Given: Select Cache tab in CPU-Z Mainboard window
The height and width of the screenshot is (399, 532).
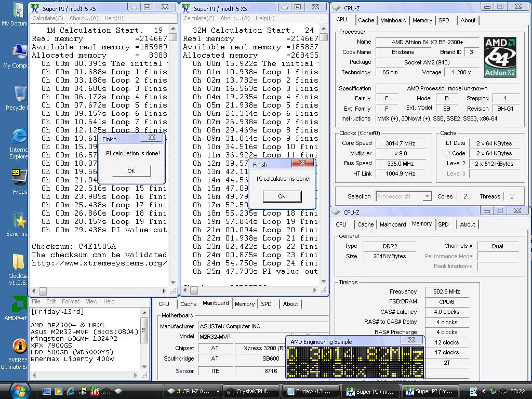Looking at the screenshot, I should [188, 304].
